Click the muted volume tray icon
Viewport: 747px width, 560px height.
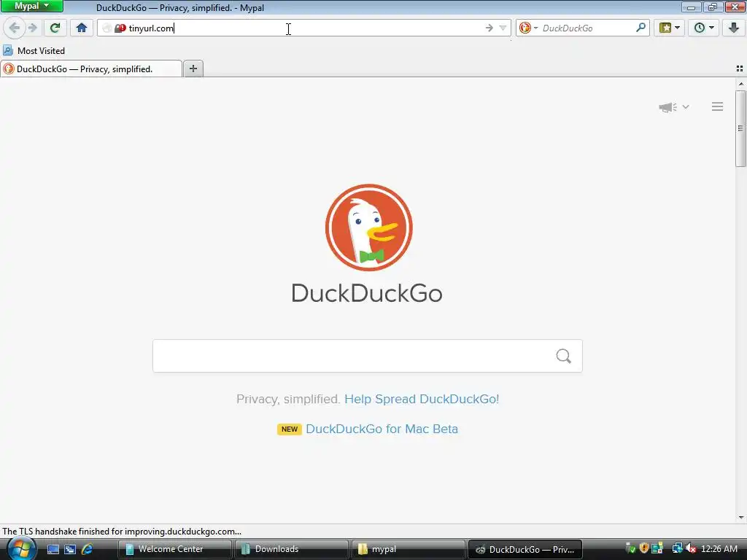[690, 548]
